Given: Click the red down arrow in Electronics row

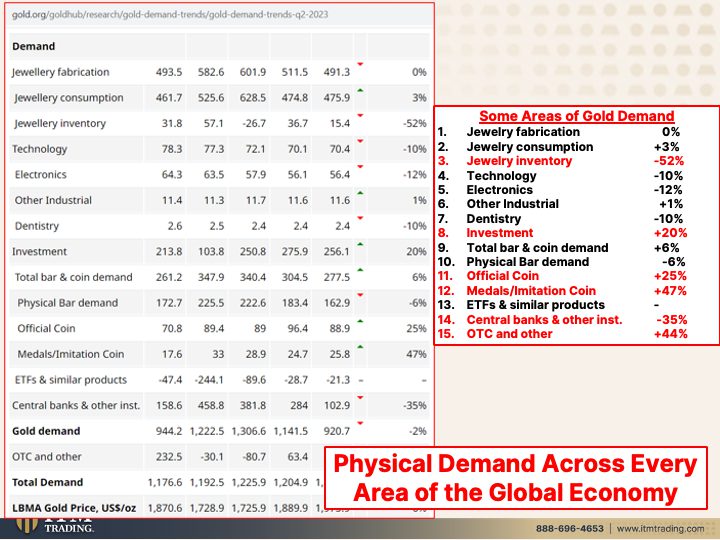Looking at the screenshot, I should point(360,167).
